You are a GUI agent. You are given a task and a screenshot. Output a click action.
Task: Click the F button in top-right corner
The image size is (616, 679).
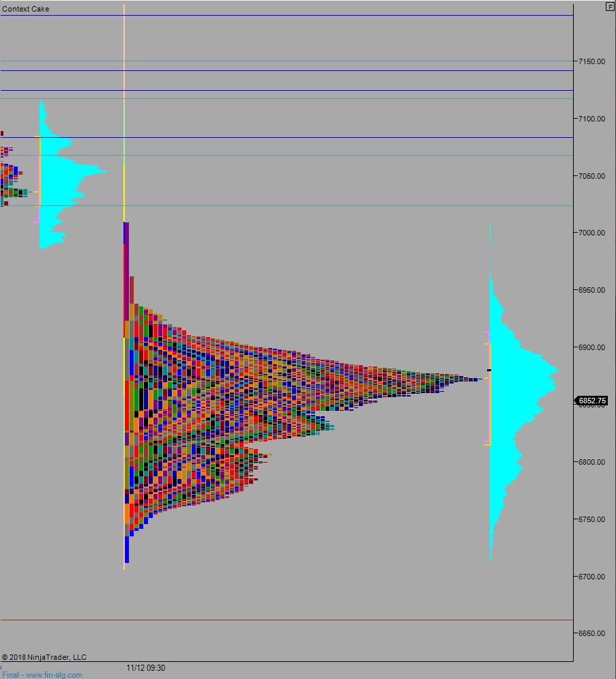tap(610, 7)
